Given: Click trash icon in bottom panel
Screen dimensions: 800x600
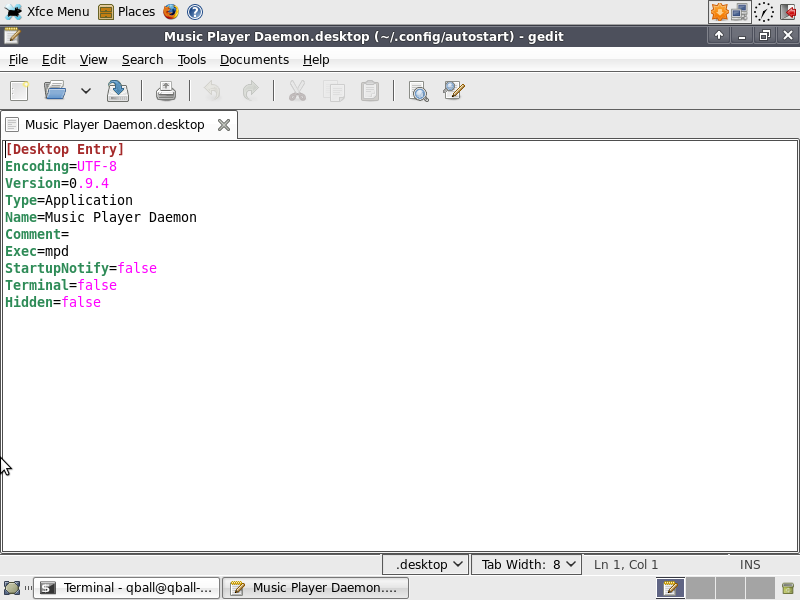Looking at the screenshot, I should (788, 588).
